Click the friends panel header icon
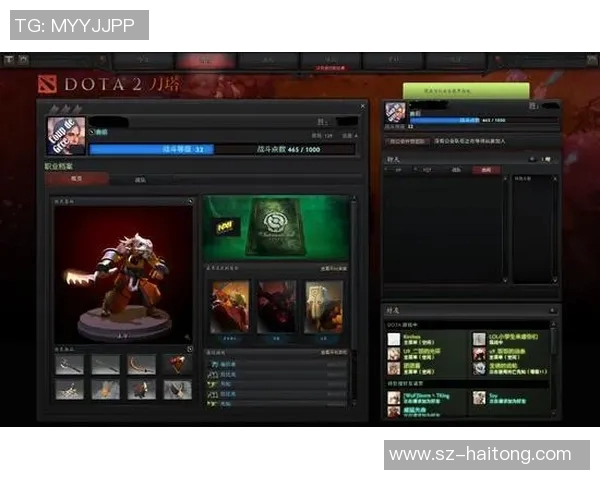The height and width of the screenshot is (480, 600). (x=552, y=310)
